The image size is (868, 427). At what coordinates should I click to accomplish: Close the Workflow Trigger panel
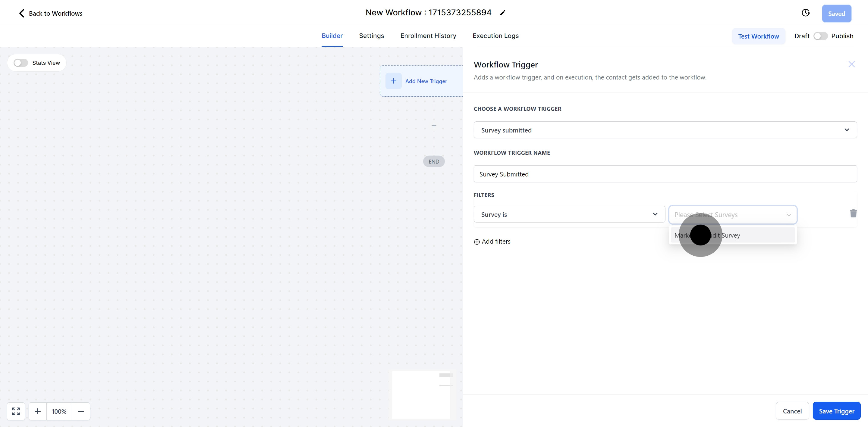(851, 64)
